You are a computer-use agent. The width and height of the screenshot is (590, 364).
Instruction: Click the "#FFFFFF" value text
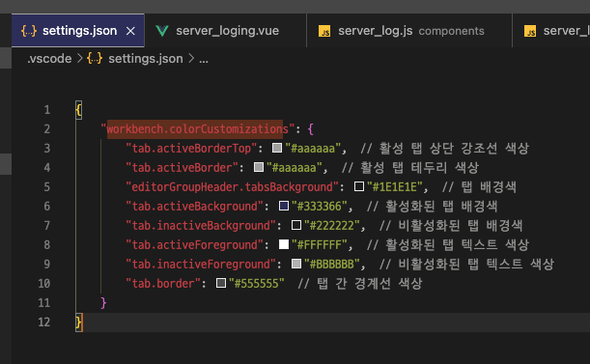319,244
